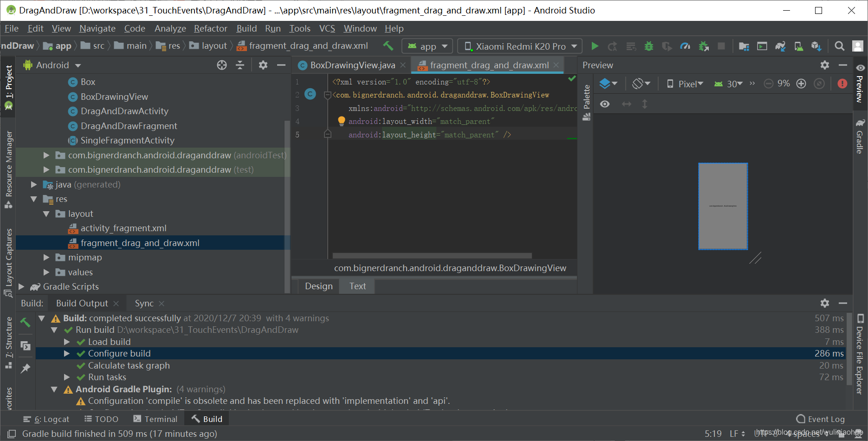Open the Preview panel settings gear
Screen dimensions: 868x441
click(825, 65)
